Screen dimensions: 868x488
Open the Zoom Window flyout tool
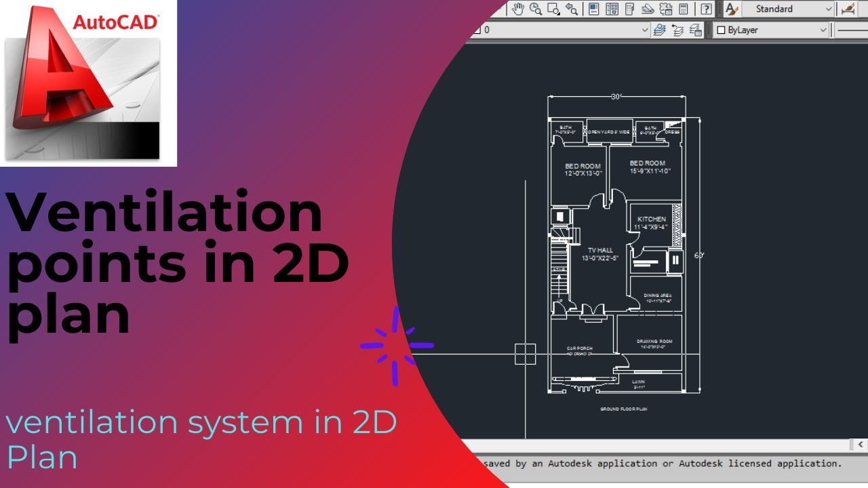(554, 9)
